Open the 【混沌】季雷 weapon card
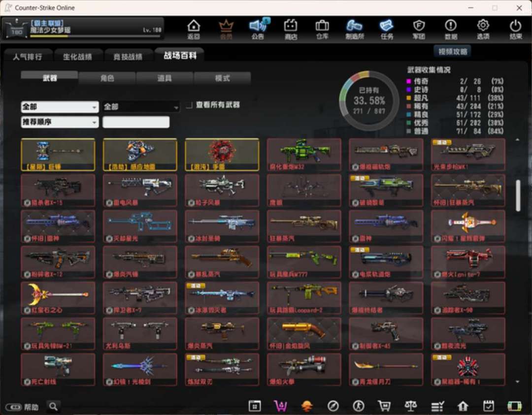The height and width of the screenshot is (415, 532). (222, 155)
